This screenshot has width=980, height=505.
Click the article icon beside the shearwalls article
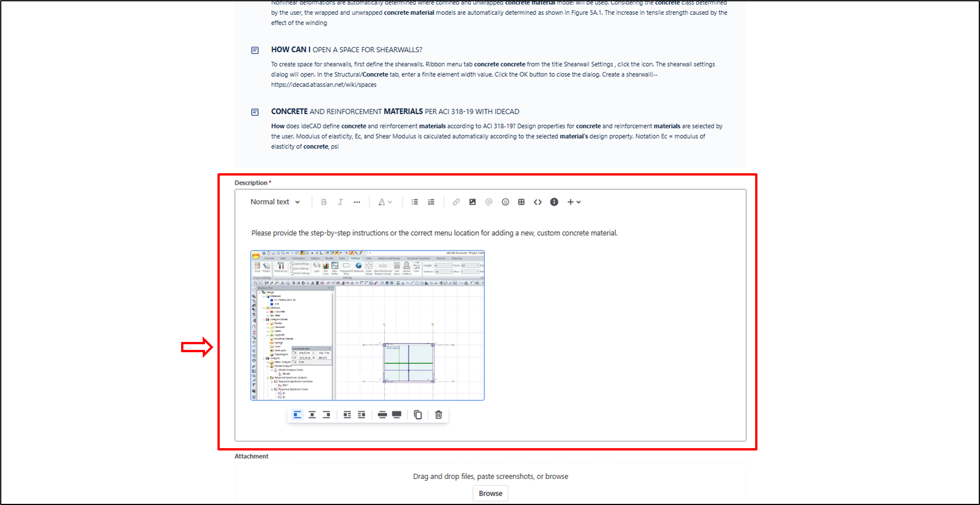pos(255,51)
